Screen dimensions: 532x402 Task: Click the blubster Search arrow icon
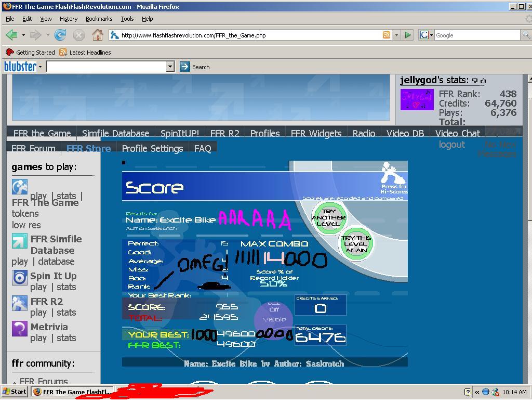pyautogui.click(x=184, y=67)
